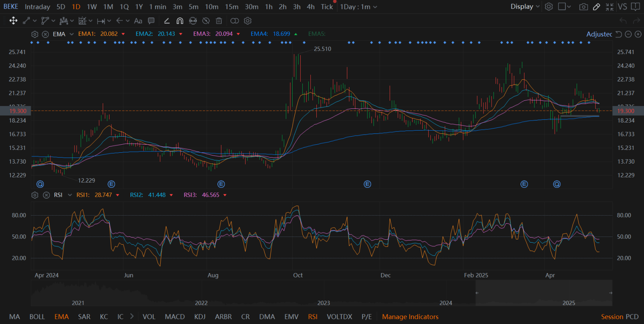Click the BEKE ticker symbol

tap(11, 6)
